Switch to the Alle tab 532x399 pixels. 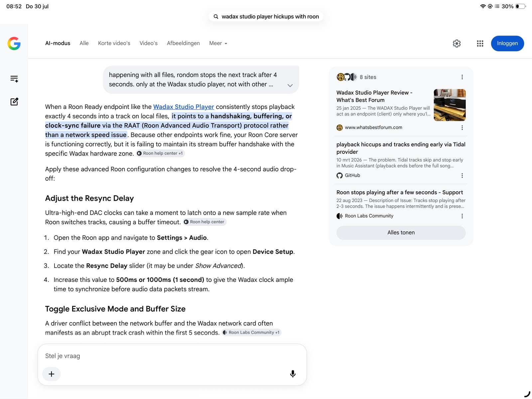pyautogui.click(x=84, y=43)
